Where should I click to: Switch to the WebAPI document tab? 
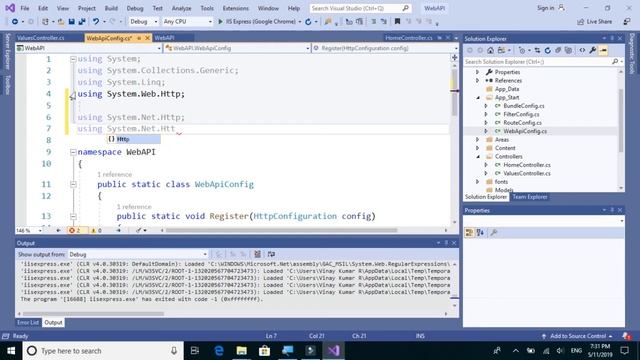[164, 38]
